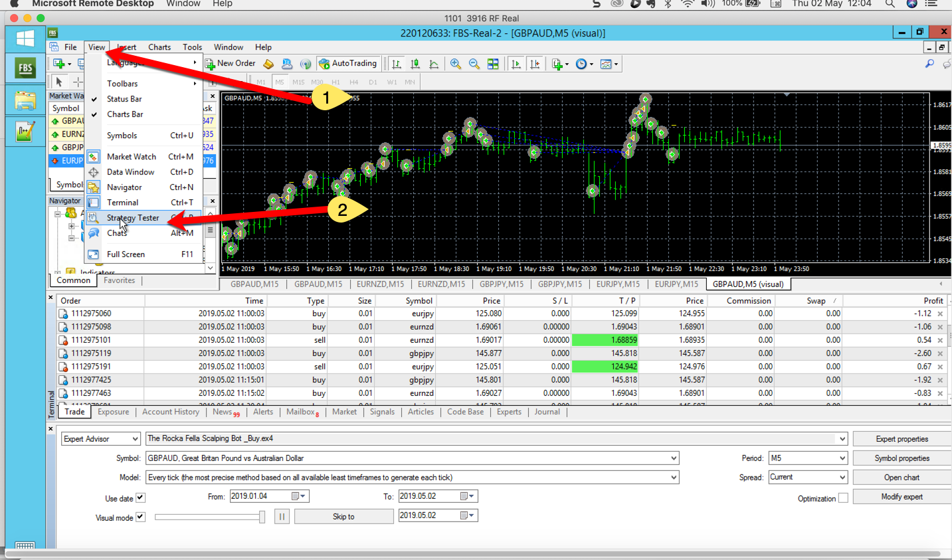Open the Symbol GBPAUD dropdown
952x560 pixels.
tap(412, 458)
